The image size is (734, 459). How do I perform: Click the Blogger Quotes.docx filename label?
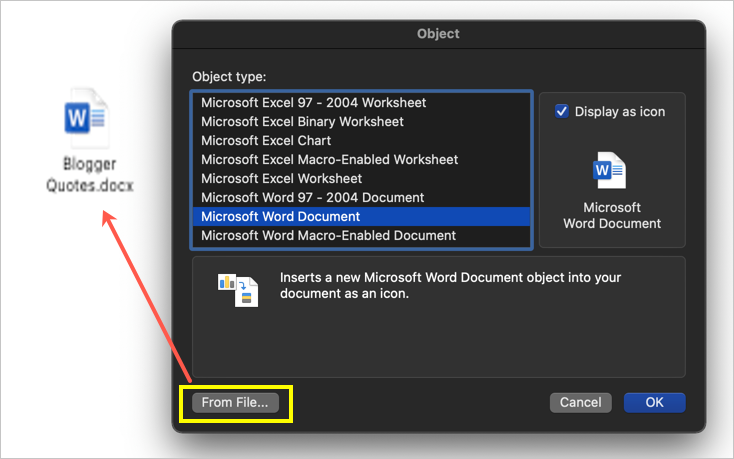[x=89, y=176]
